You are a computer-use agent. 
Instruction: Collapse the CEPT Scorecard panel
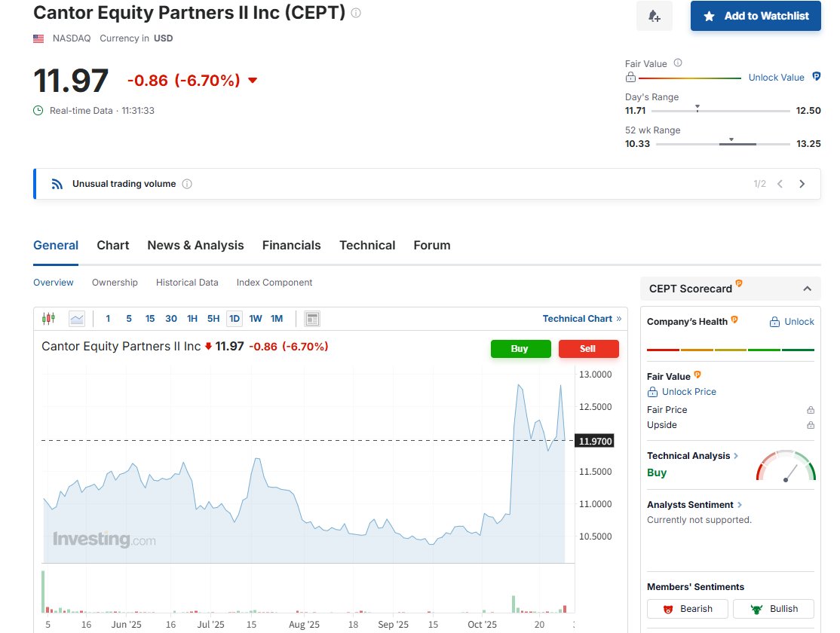point(807,289)
